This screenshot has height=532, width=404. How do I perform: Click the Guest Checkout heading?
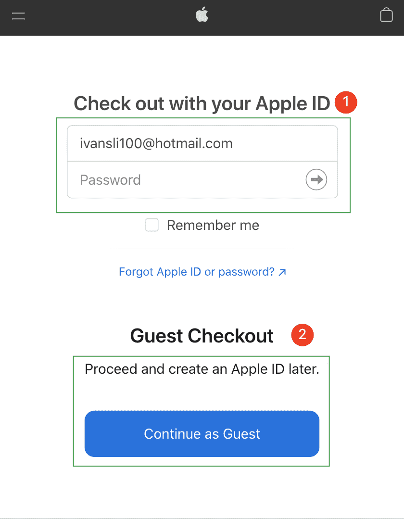(x=202, y=336)
